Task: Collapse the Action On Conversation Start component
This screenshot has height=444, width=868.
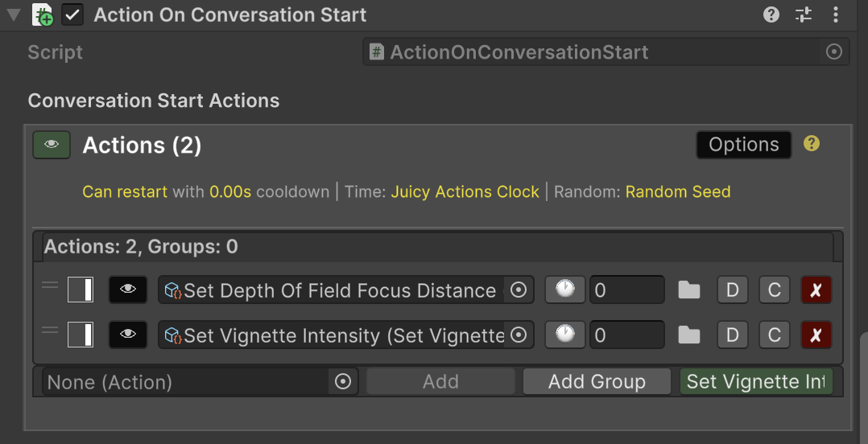Action: tap(13, 14)
